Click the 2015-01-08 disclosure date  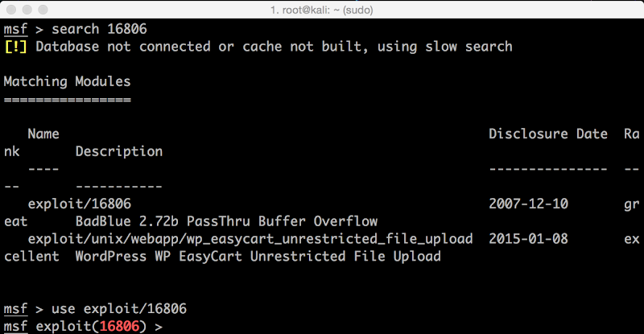[528, 239]
